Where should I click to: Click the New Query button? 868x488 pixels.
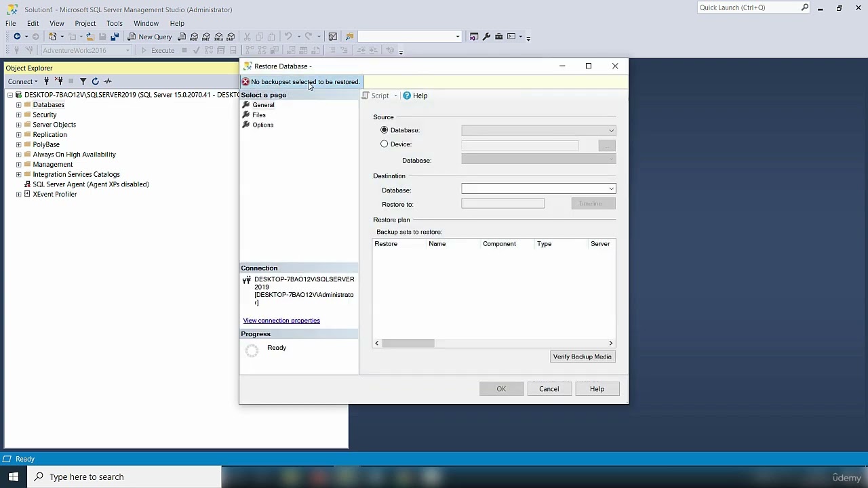click(x=150, y=37)
